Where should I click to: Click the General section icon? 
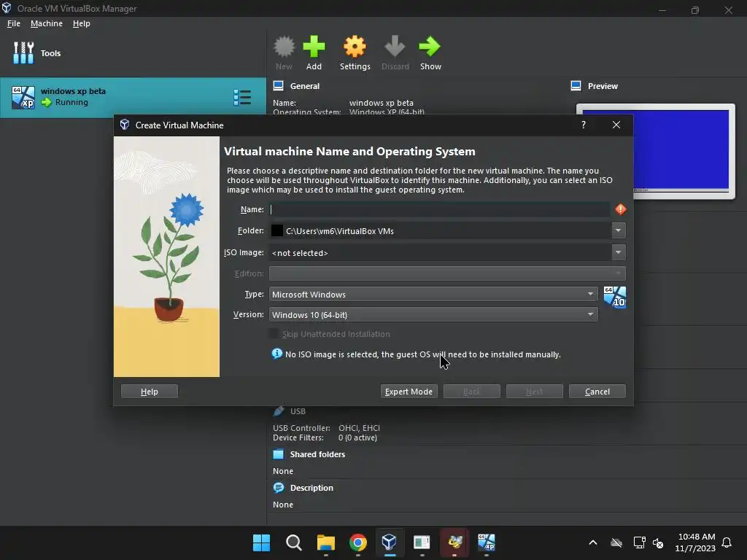278,86
